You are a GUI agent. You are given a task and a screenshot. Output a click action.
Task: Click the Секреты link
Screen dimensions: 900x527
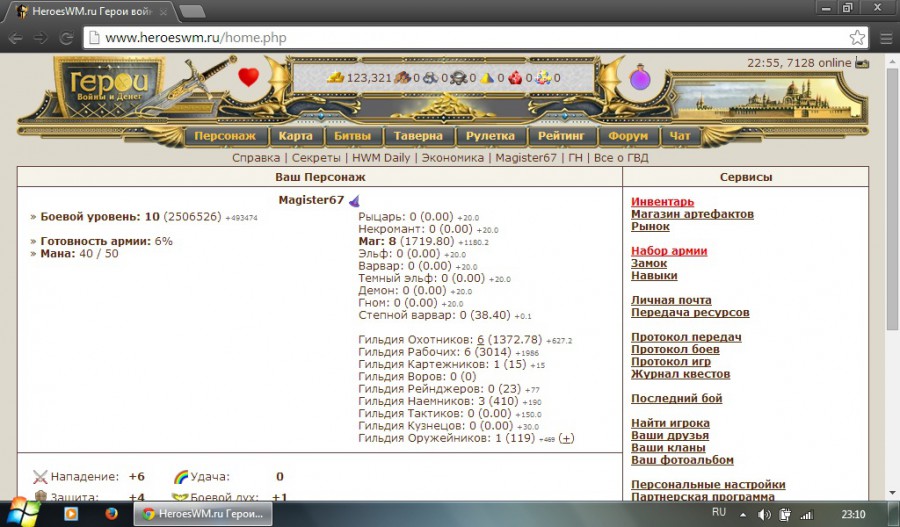pyautogui.click(x=316, y=158)
